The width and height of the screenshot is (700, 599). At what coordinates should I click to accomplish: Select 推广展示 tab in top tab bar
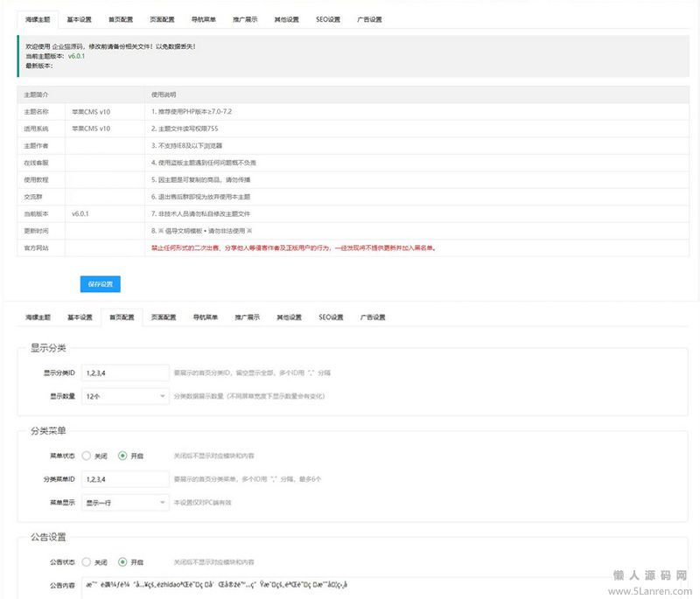point(245,18)
